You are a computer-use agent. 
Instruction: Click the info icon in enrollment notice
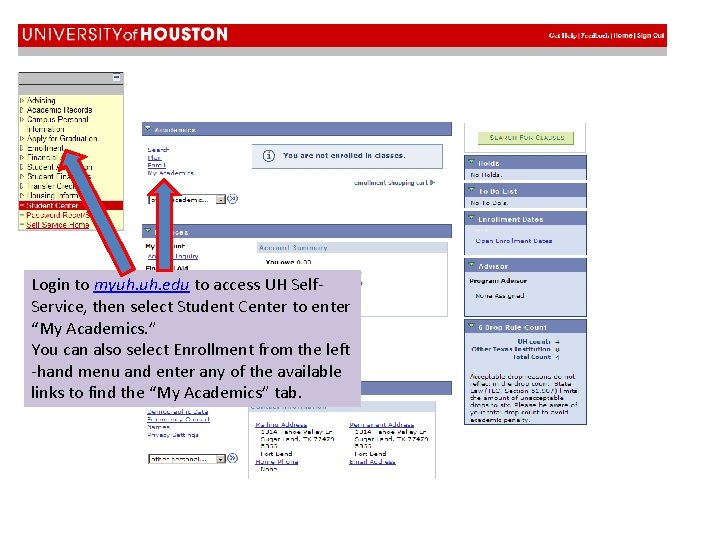pos(269,156)
